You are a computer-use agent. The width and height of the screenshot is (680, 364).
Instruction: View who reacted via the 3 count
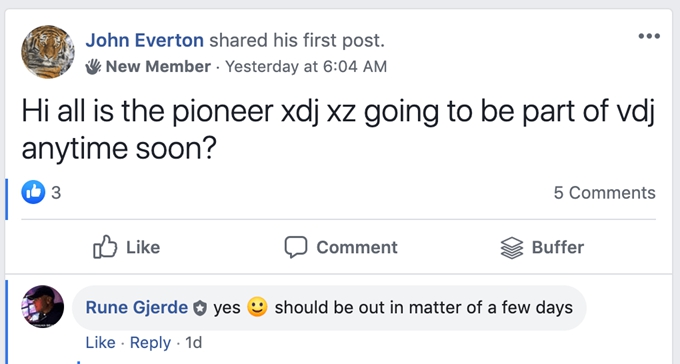tap(56, 193)
